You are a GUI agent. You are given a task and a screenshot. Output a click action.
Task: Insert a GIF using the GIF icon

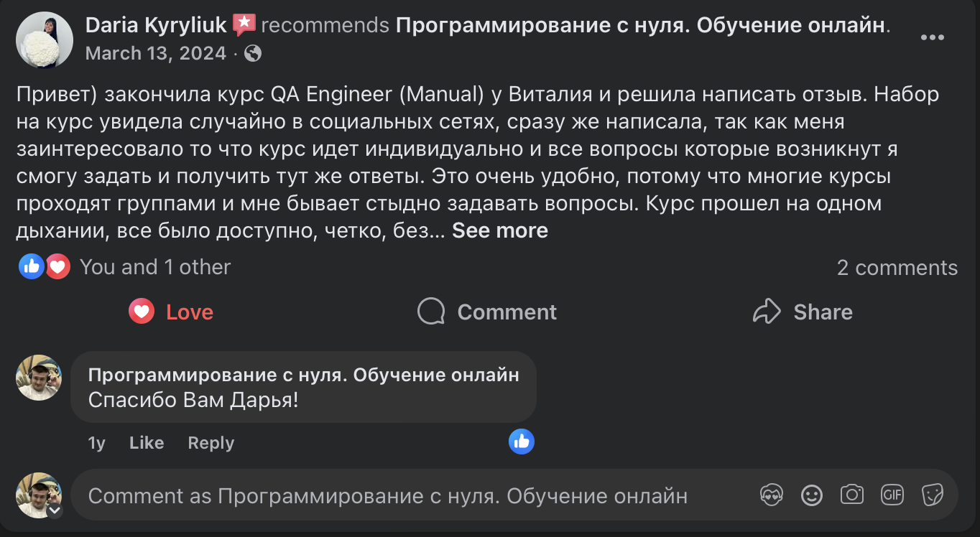tap(892, 495)
